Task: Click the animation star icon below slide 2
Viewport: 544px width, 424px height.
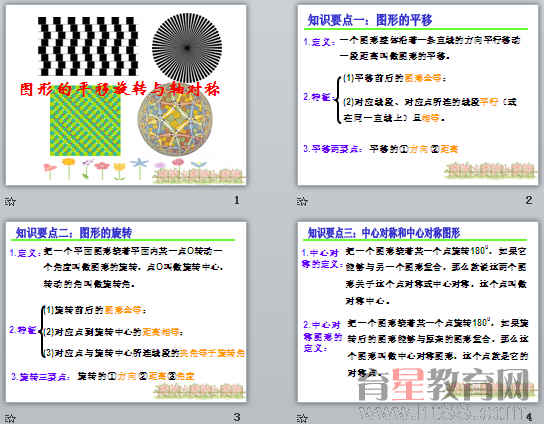Action: coord(302,201)
